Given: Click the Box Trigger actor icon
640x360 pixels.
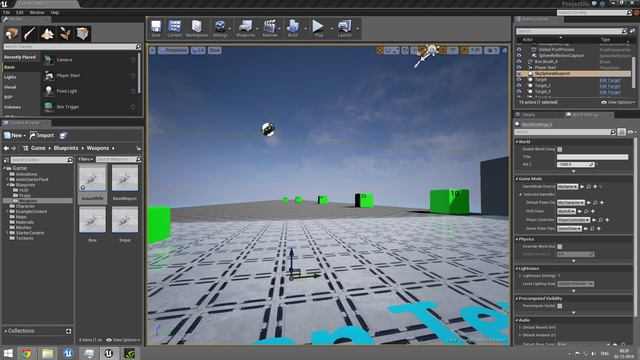Looking at the screenshot, I should point(49,107).
